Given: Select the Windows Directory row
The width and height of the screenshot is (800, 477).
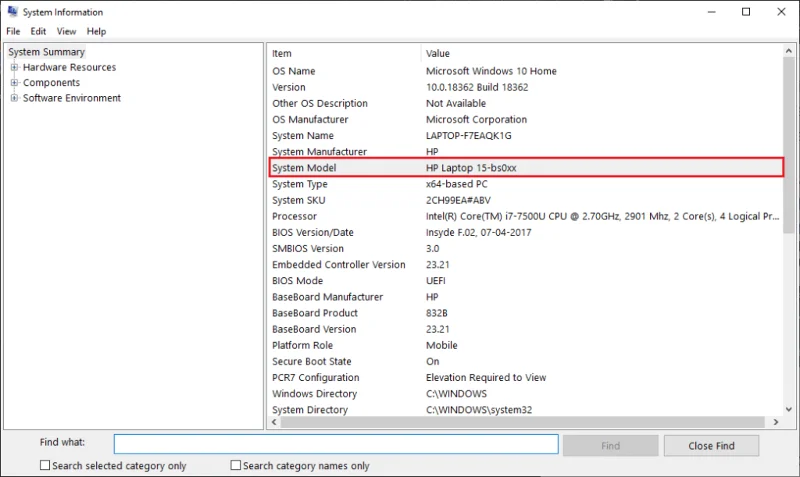Looking at the screenshot, I should point(526,394).
